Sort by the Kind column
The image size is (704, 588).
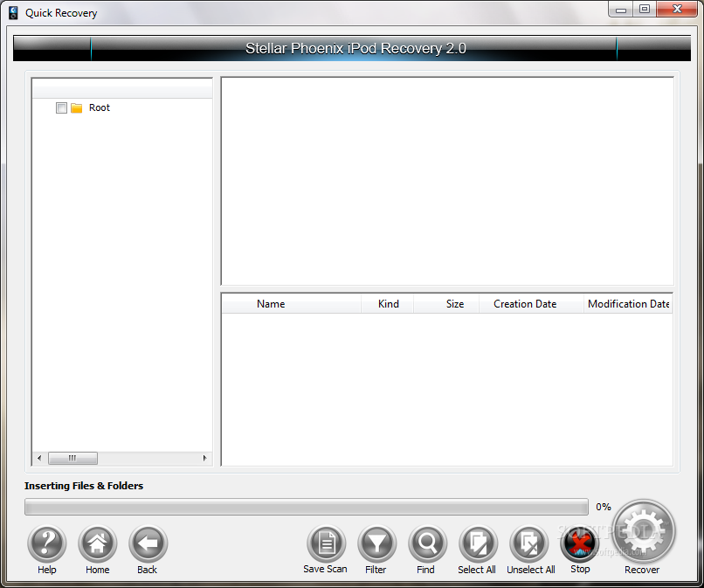[388, 304]
